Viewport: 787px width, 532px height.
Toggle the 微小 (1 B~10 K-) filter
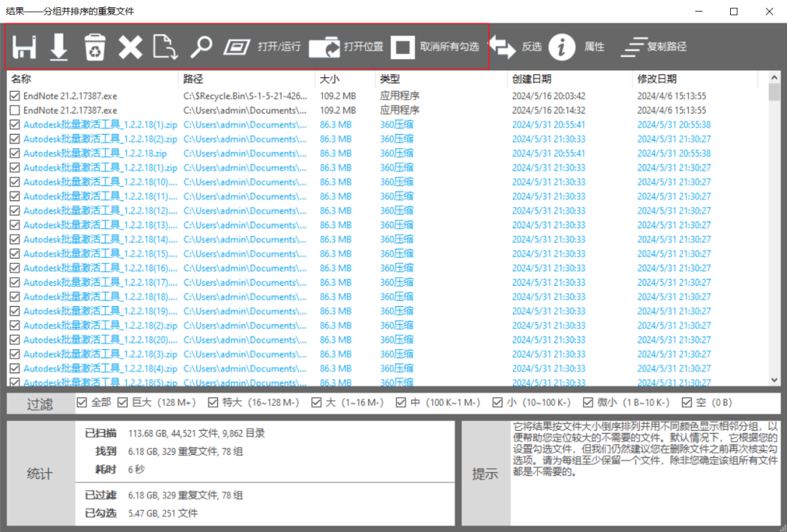[588, 402]
